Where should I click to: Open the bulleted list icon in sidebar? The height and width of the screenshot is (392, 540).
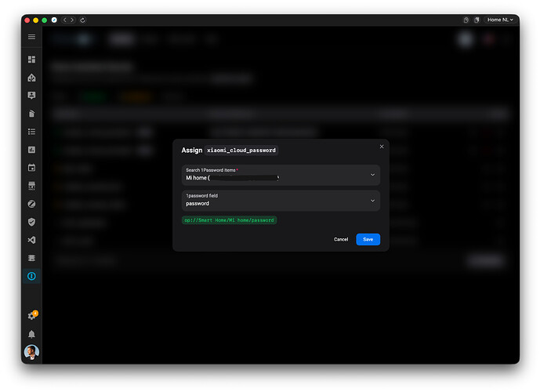click(x=31, y=132)
